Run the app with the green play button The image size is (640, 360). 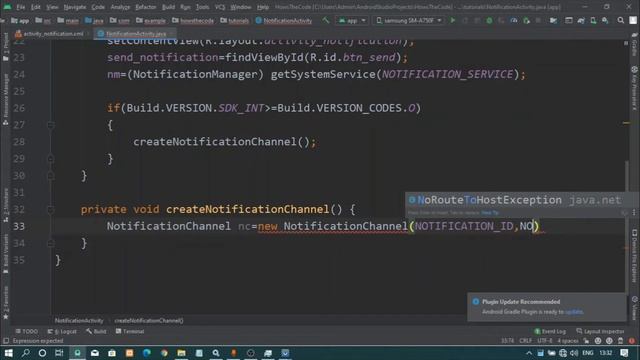point(452,20)
